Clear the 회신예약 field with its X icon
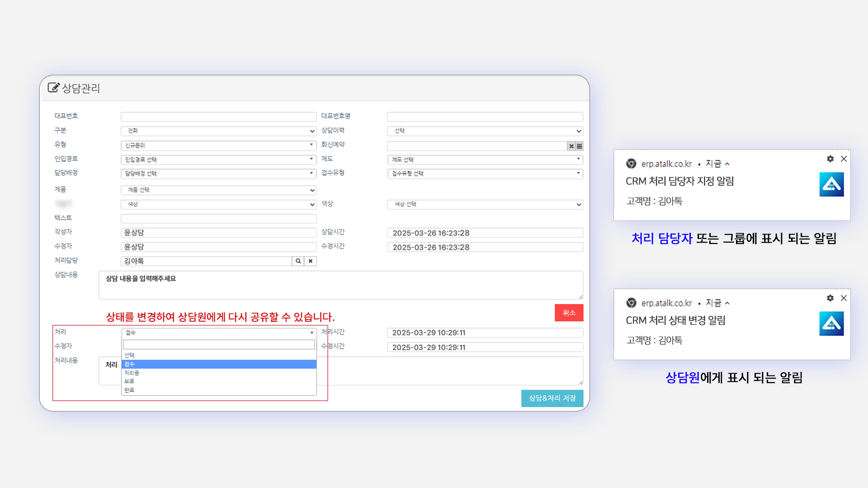 coord(571,146)
